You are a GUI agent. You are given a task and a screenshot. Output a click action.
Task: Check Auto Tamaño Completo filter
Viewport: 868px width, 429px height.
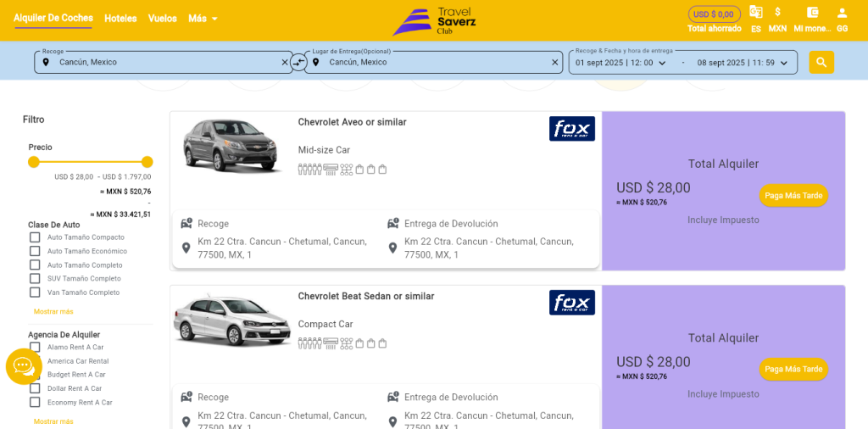(x=35, y=265)
